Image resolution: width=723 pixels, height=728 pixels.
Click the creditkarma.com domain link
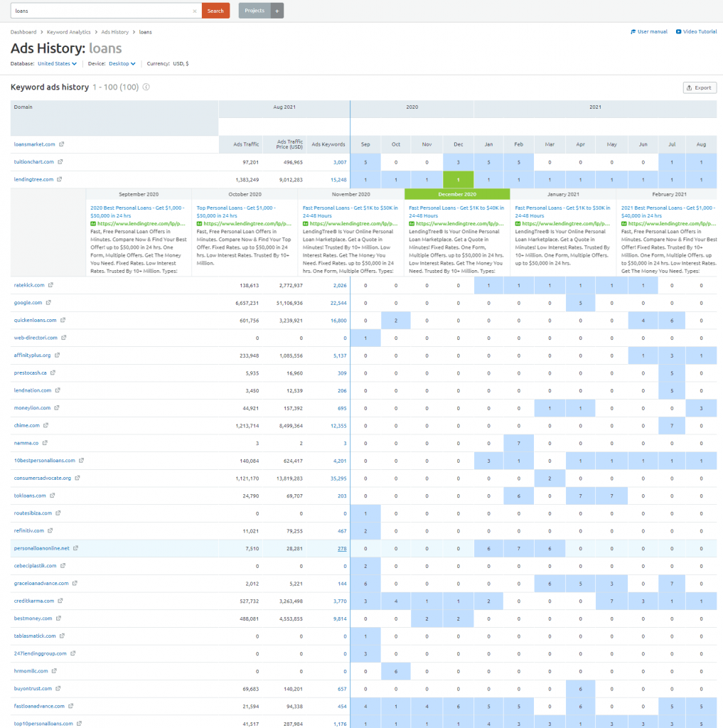pos(34,601)
